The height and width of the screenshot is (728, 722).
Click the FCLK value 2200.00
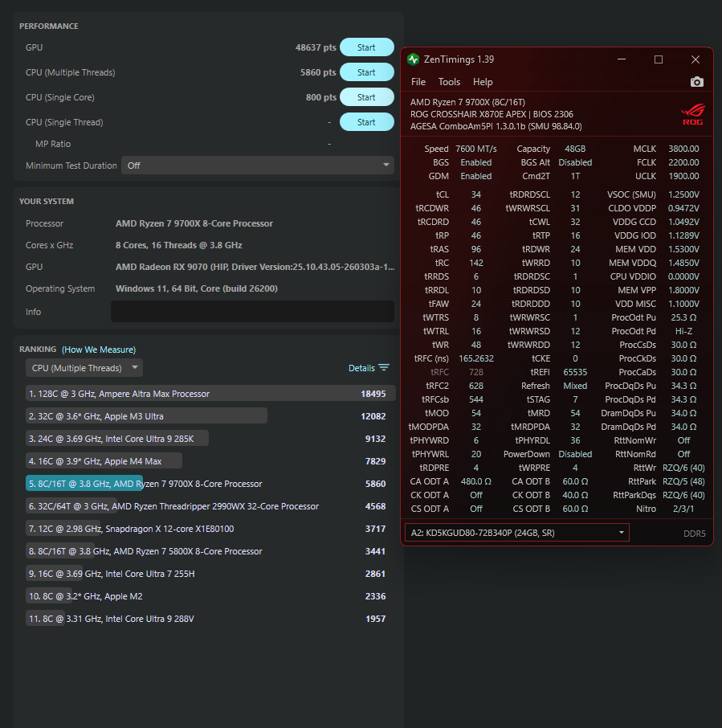pyautogui.click(x=683, y=162)
